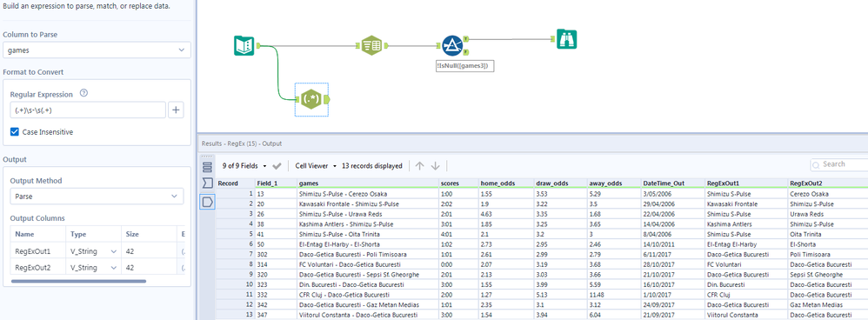
Task: Click home_odds cell 4.63
Action: click(505, 214)
